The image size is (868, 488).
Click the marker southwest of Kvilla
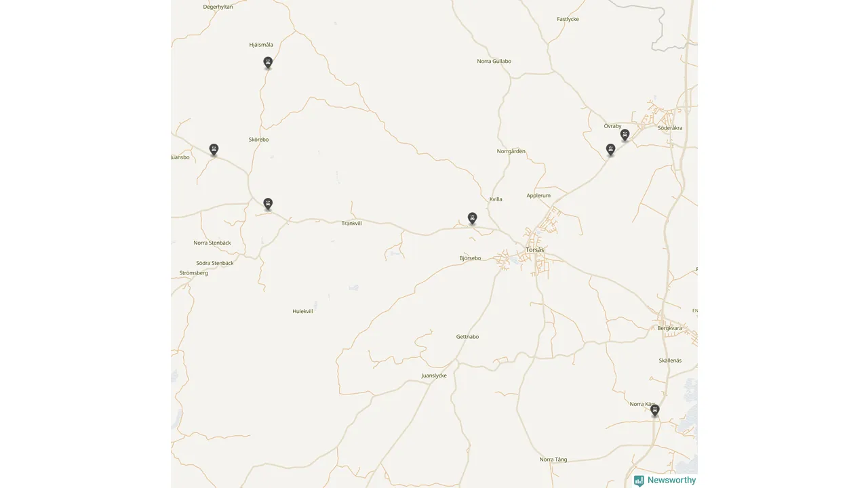coord(472,218)
